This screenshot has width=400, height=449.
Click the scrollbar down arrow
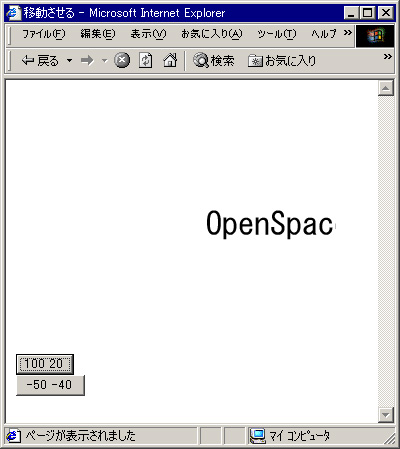click(386, 415)
